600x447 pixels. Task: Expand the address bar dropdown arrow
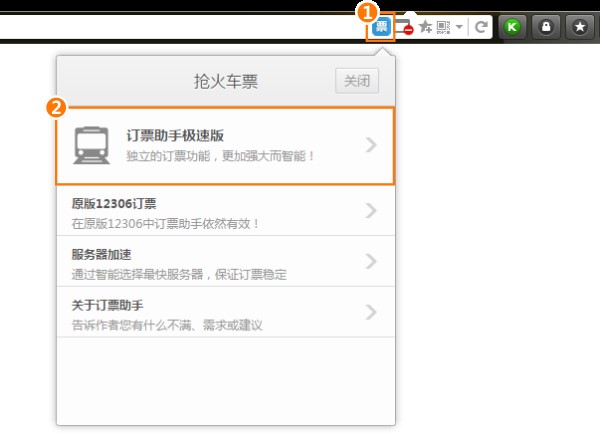(x=459, y=27)
